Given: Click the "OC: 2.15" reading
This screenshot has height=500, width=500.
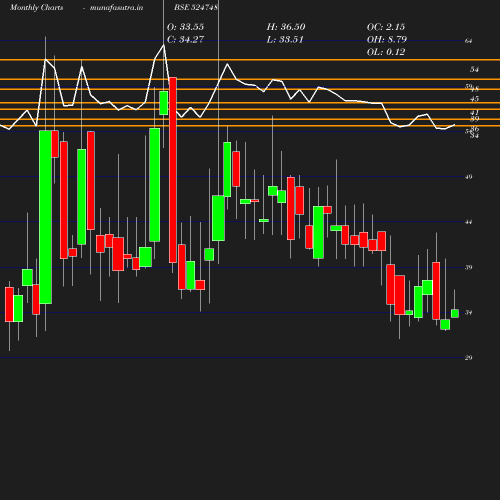Looking at the screenshot, I should (386, 27).
